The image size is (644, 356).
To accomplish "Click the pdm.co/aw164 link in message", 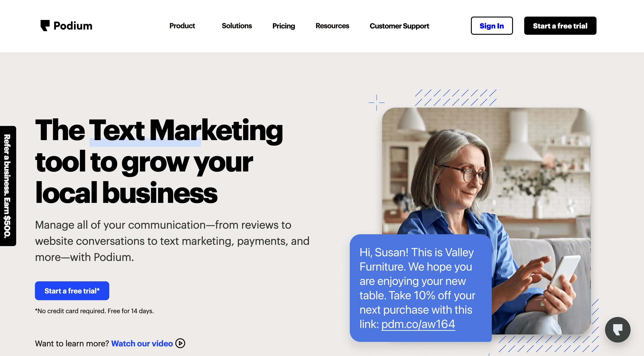I will (418, 324).
